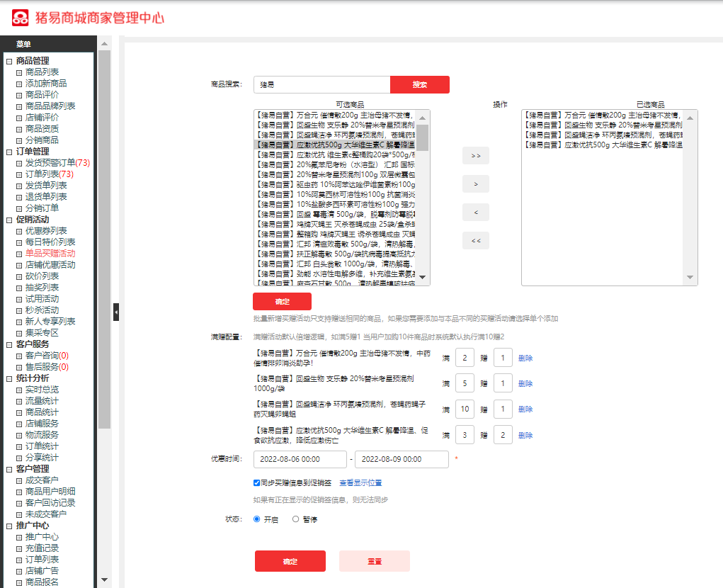723x588 pixels.
Task: Click the red 搜索 button
Action: point(420,84)
